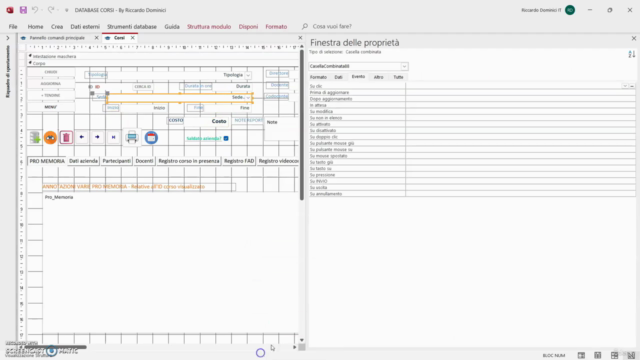Screen dimensions: 640x360
Task: Click the CHIUDI form button
Action: coord(51,72)
